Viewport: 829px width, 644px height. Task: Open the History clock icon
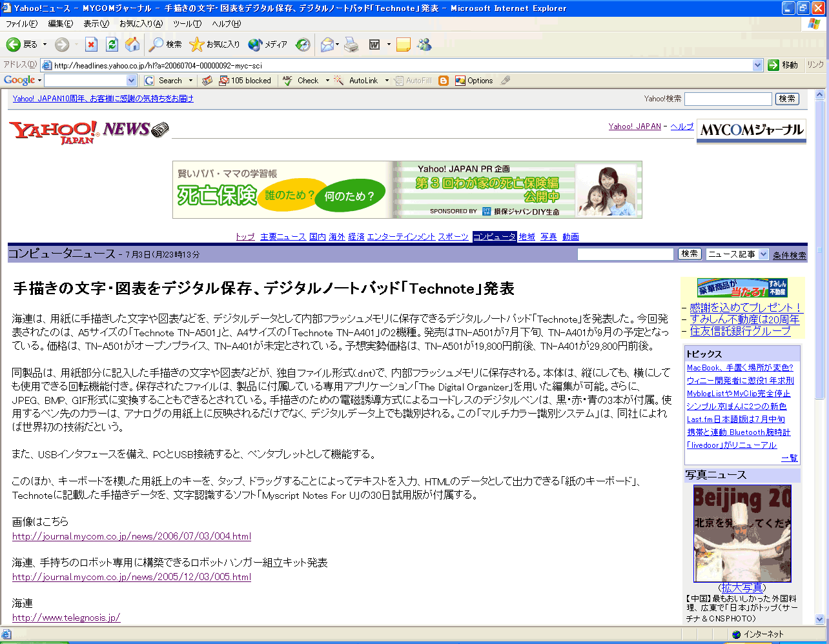303,45
